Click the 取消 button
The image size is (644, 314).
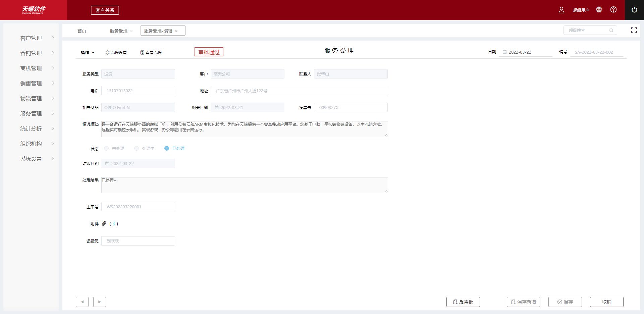click(x=606, y=302)
